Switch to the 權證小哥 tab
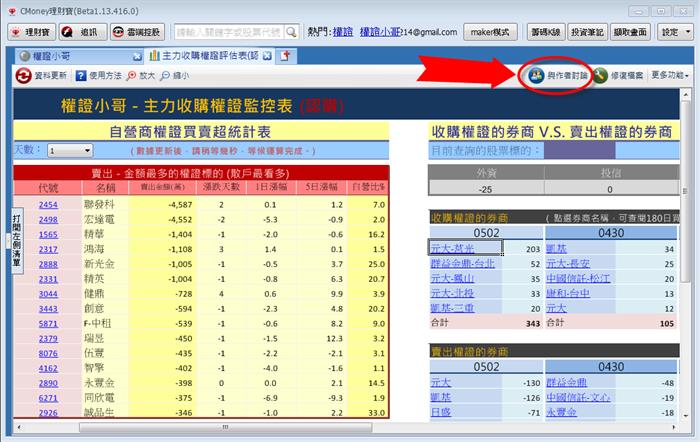Screen dimensions: 700x442 click(x=74, y=56)
